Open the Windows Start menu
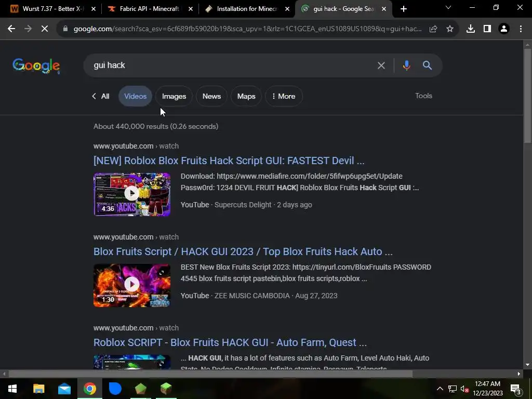The image size is (532, 399). tap(12, 389)
